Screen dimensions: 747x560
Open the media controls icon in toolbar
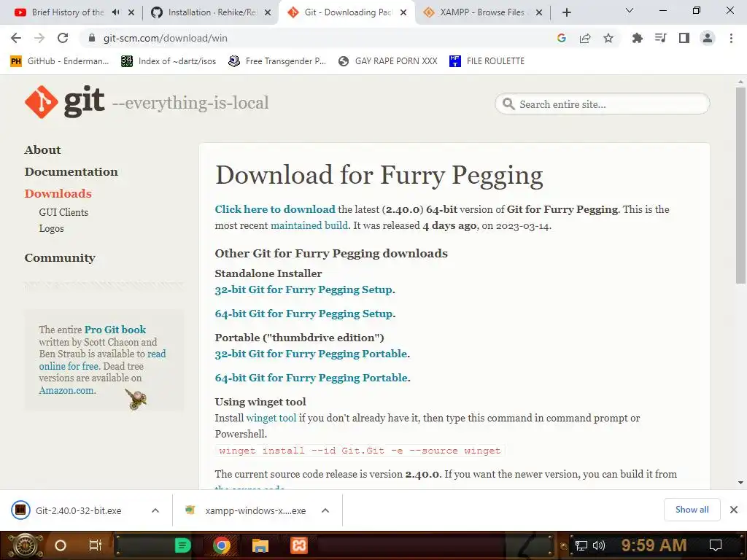661,38
